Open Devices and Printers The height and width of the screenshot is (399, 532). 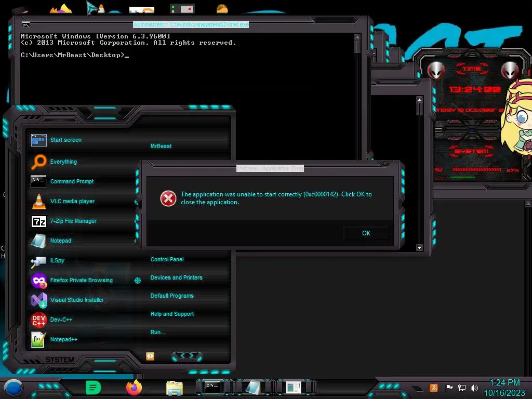(x=177, y=277)
